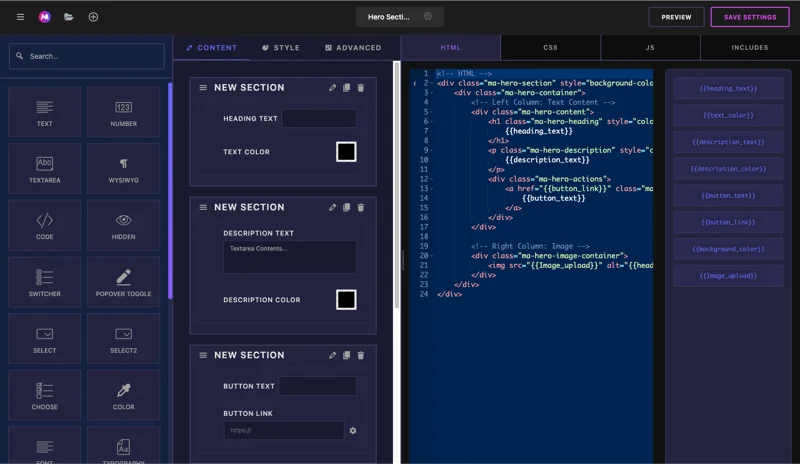Duplicate the second New Section
The height and width of the screenshot is (464, 800).
point(347,208)
